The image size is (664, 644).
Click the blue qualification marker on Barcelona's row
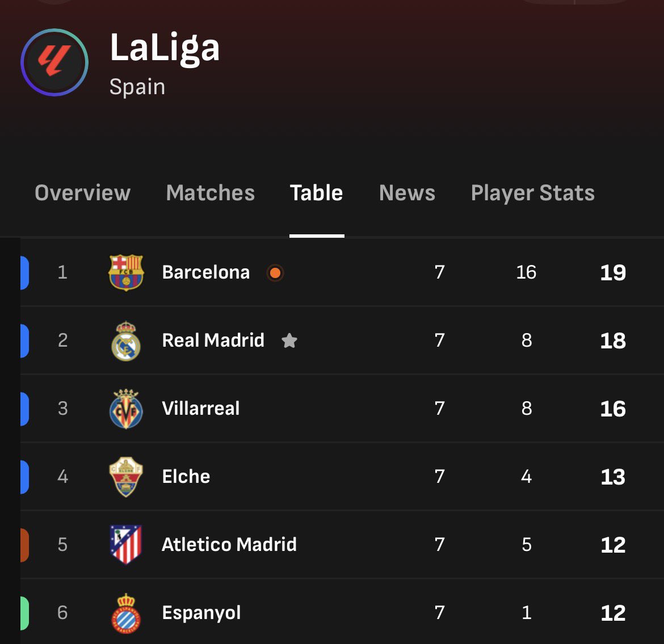24,273
